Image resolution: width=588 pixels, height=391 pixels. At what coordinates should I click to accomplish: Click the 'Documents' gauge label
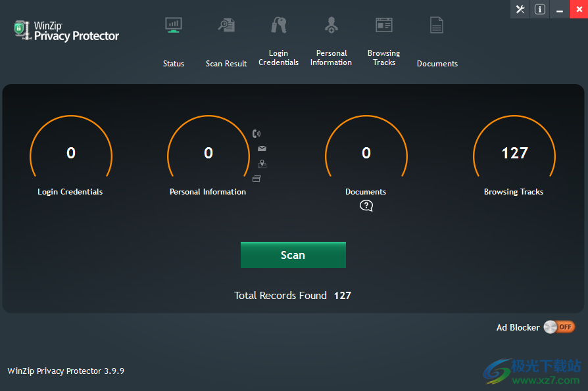[x=366, y=192]
